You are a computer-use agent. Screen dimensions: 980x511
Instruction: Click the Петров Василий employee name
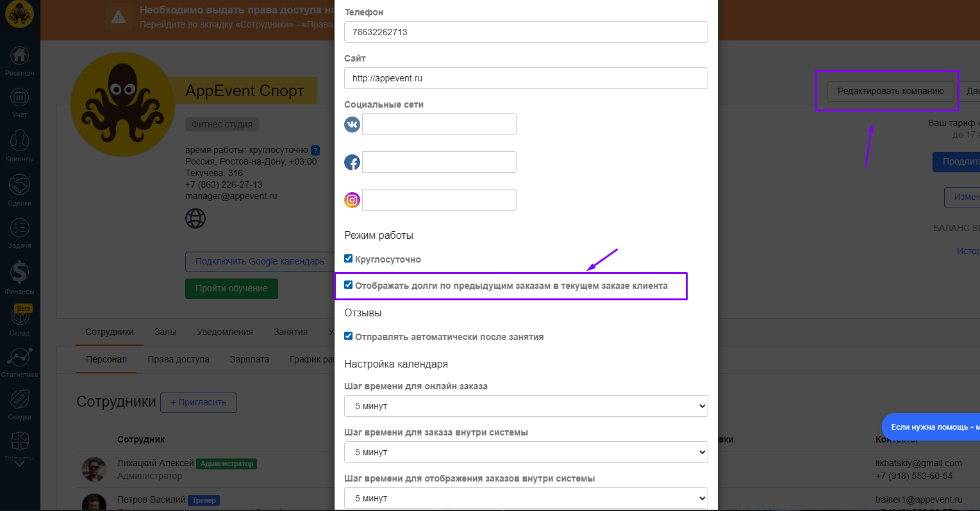pos(151,499)
